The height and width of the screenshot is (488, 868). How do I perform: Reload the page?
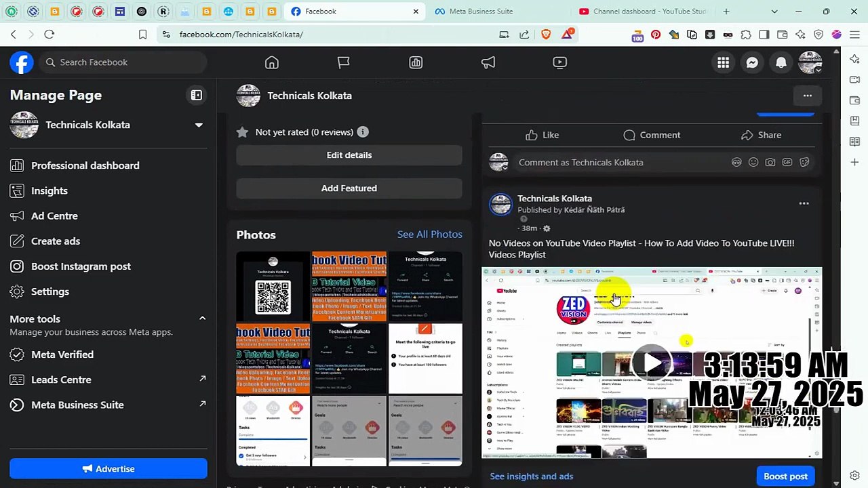click(50, 35)
